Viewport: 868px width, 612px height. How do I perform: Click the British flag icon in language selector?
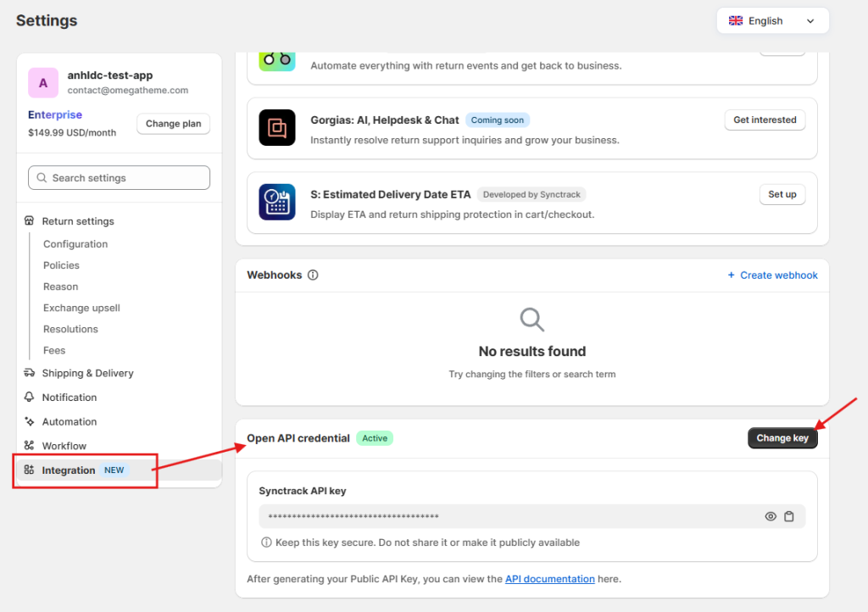point(735,20)
